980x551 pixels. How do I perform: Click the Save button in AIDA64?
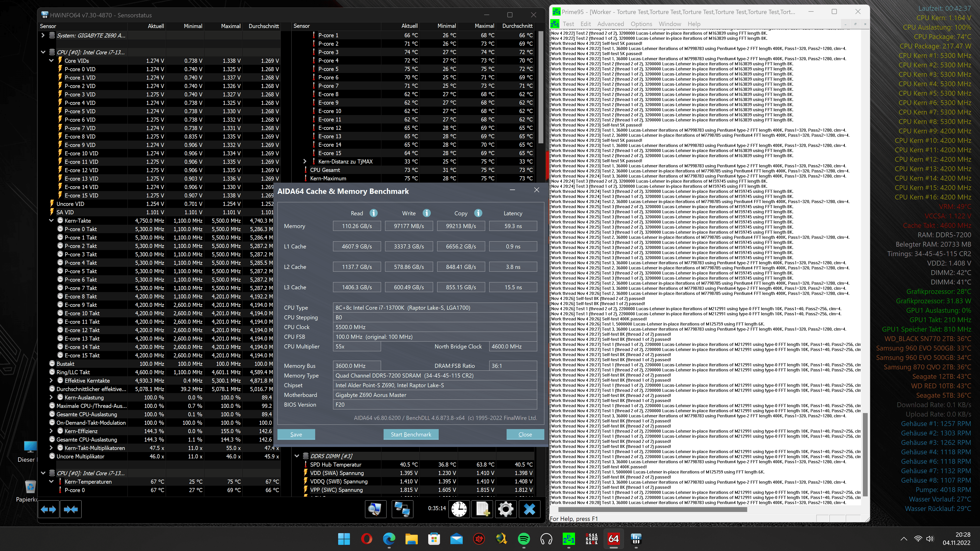(296, 434)
